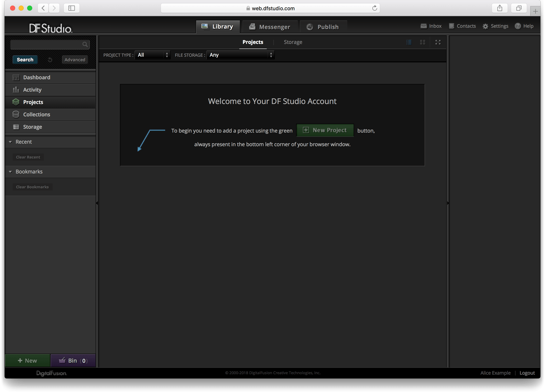The height and width of the screenshot is (392, 545).
Task: Click the Alice Example user name
Action: click(495, 373)
